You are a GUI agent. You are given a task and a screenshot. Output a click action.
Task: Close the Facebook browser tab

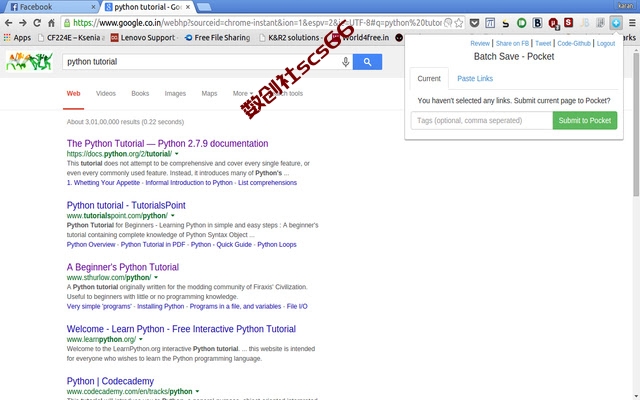[x=93, y=7]
